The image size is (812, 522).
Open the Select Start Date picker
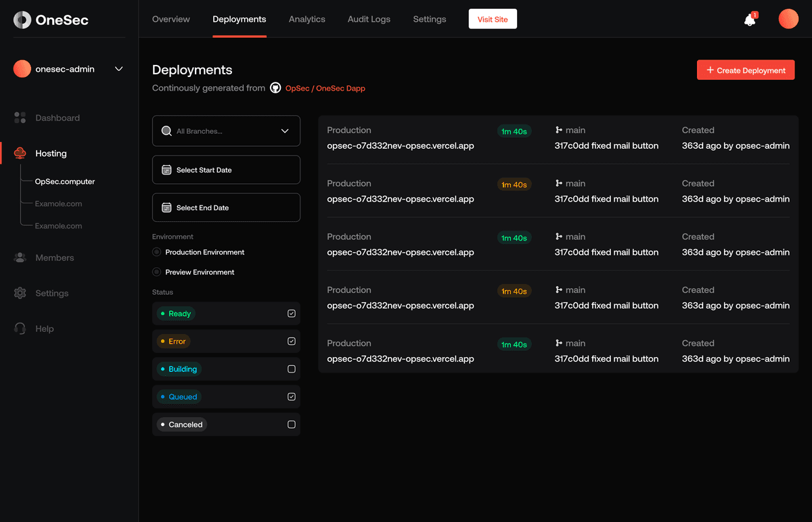[226, 170]
